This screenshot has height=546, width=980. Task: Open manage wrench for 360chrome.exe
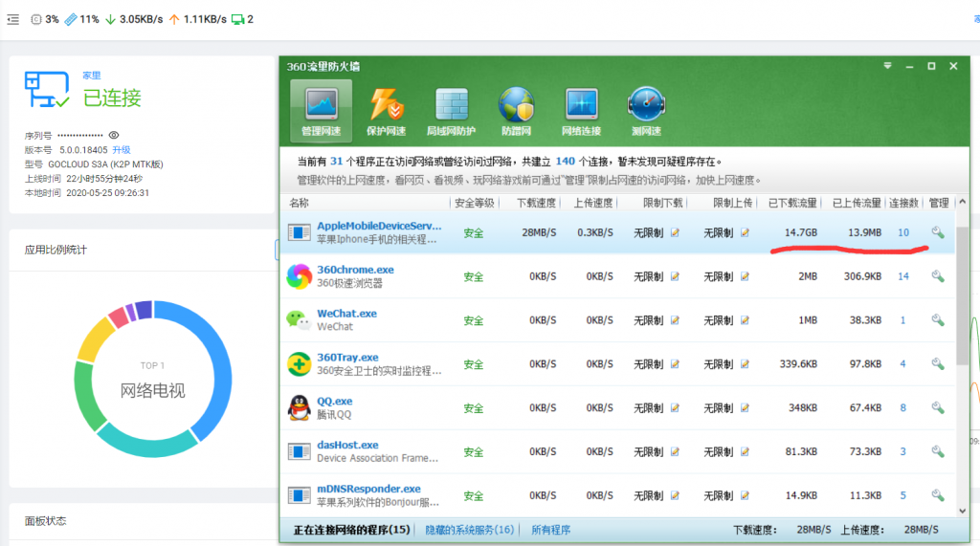(938, 276)
